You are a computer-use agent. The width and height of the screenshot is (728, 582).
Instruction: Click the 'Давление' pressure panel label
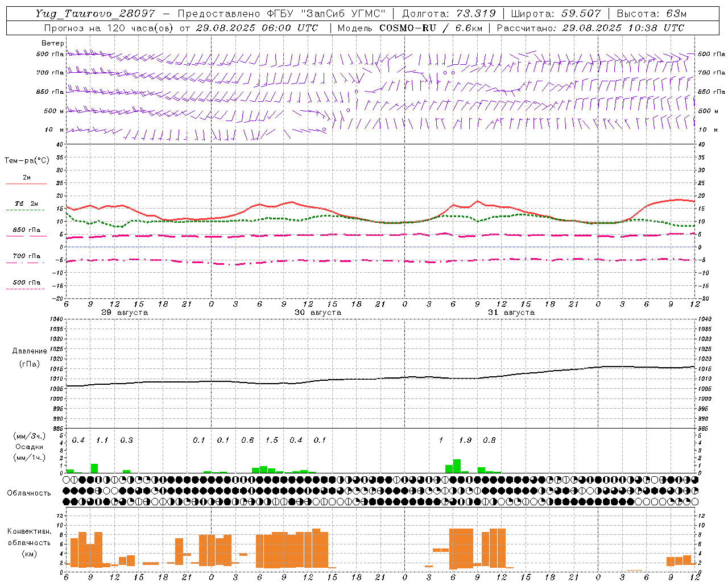coord(29,351)
